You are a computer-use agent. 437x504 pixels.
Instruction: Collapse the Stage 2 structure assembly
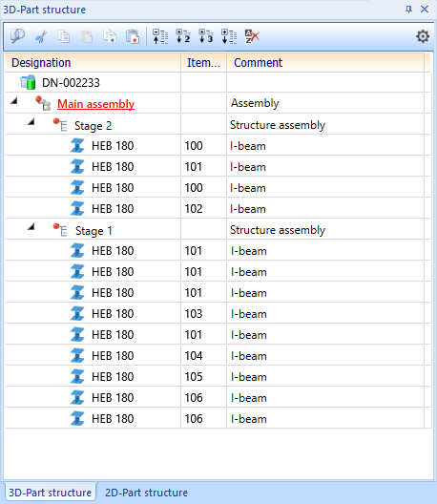(31, 122)
